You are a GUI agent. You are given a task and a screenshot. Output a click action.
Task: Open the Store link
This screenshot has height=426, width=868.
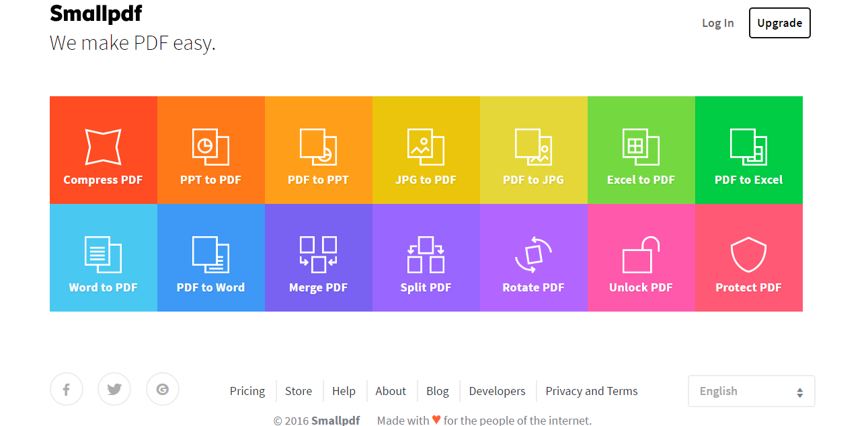(299, 391)
